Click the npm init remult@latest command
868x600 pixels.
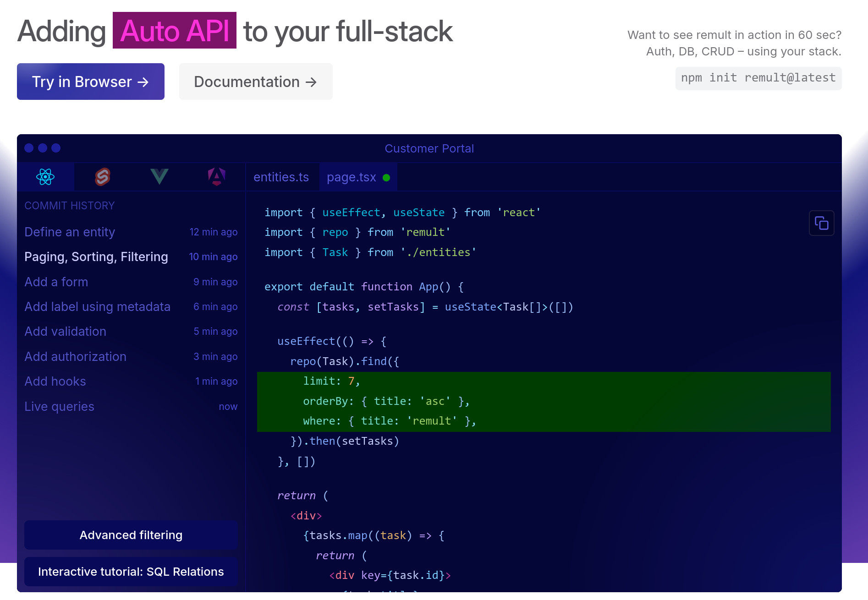758,78
